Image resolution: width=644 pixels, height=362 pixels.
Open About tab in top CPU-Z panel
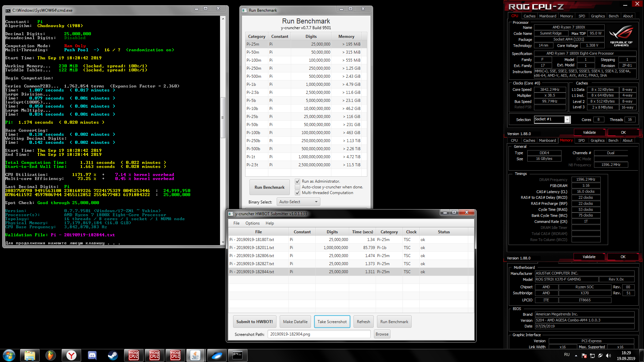pyautogui.click(x=628, y=16)
